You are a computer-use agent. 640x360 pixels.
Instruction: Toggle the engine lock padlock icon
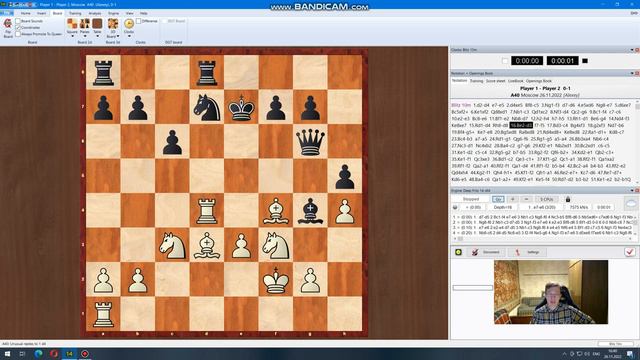point(568,199)
